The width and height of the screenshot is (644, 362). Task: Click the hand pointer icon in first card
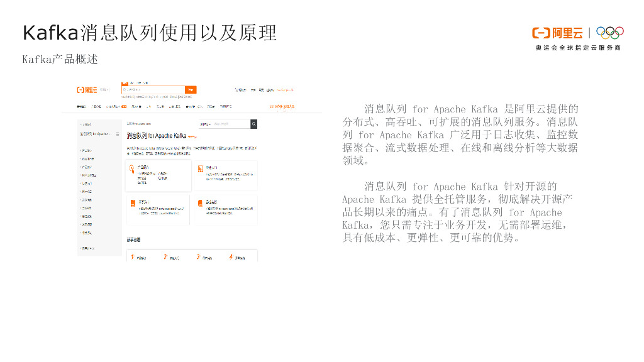tap(132, 168)
